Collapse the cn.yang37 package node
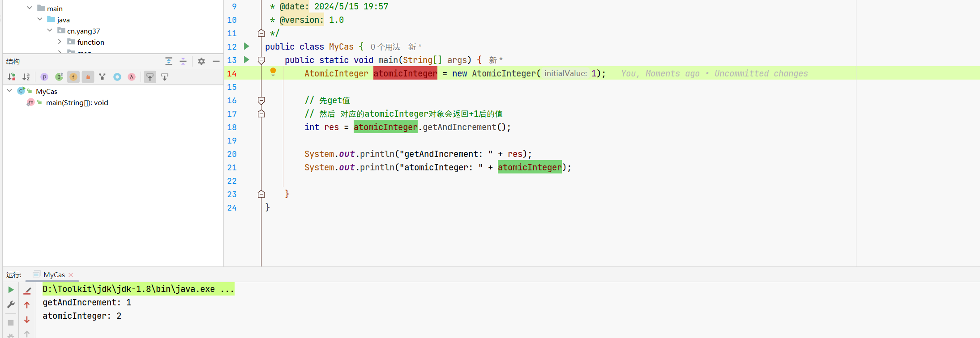 pyautogui.click(x=50, y=30)
